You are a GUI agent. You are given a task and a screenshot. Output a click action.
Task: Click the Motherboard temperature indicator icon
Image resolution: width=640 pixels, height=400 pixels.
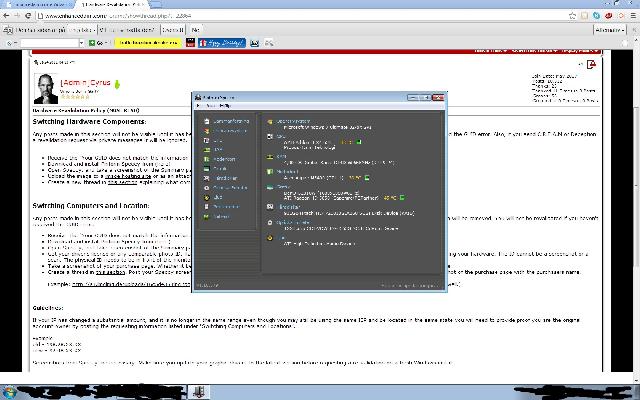coord(367,178)
